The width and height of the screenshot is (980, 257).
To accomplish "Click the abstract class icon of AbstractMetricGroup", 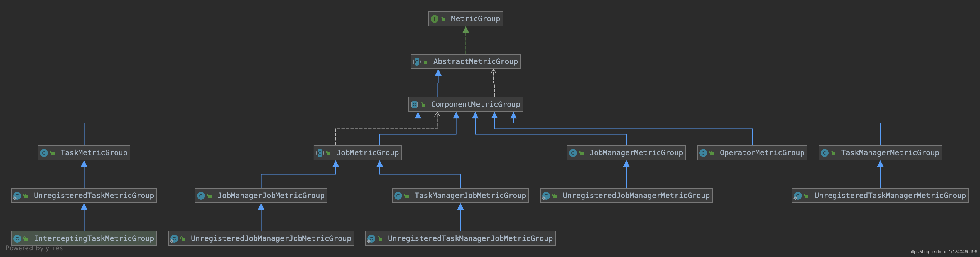I will [x=417, y=61].
